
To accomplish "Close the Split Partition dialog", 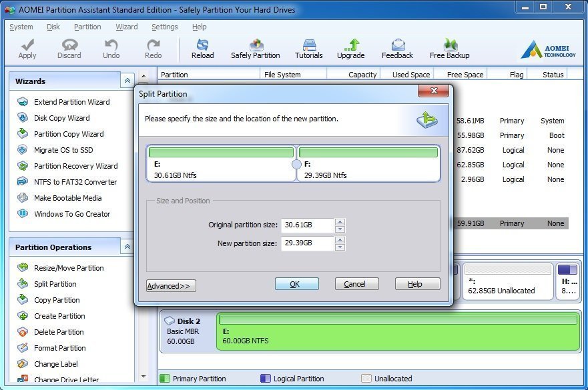I will 434,91.
